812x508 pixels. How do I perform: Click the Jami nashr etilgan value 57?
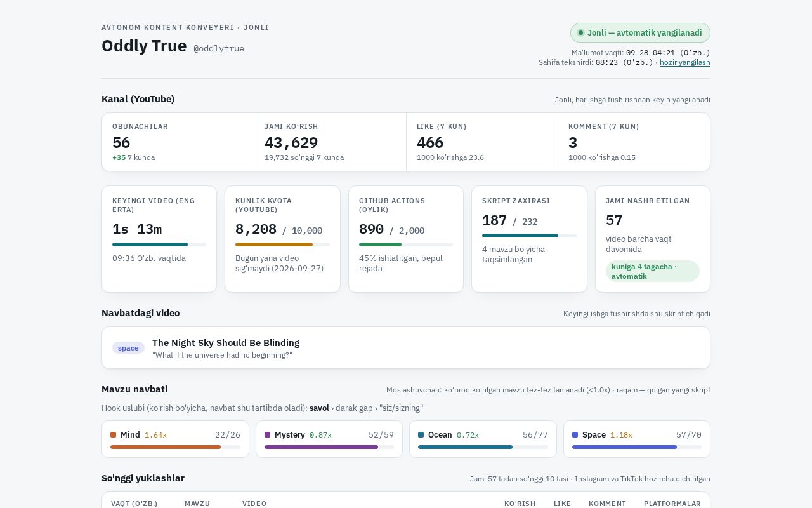click(614, 220)
